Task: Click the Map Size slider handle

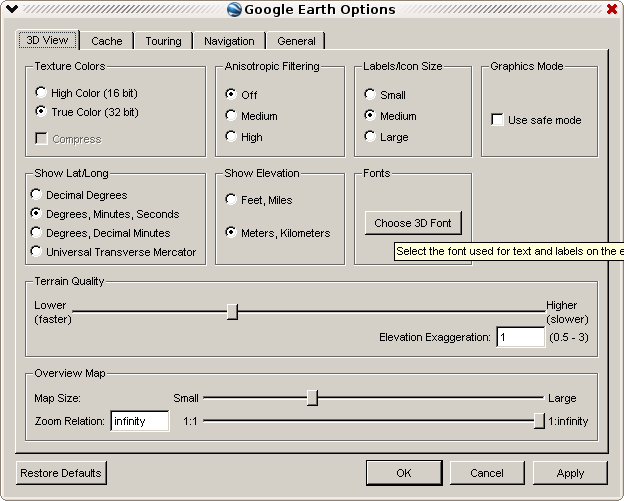Action: point(312,398)
